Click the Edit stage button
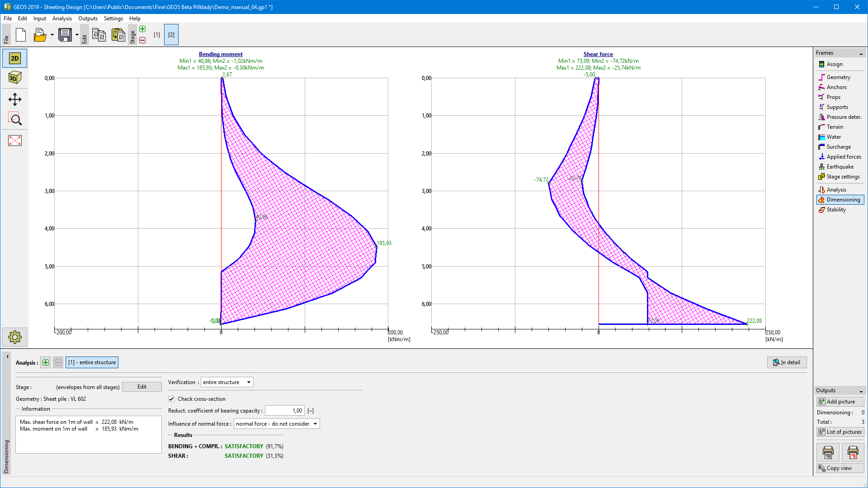 [x=142, y=387]
